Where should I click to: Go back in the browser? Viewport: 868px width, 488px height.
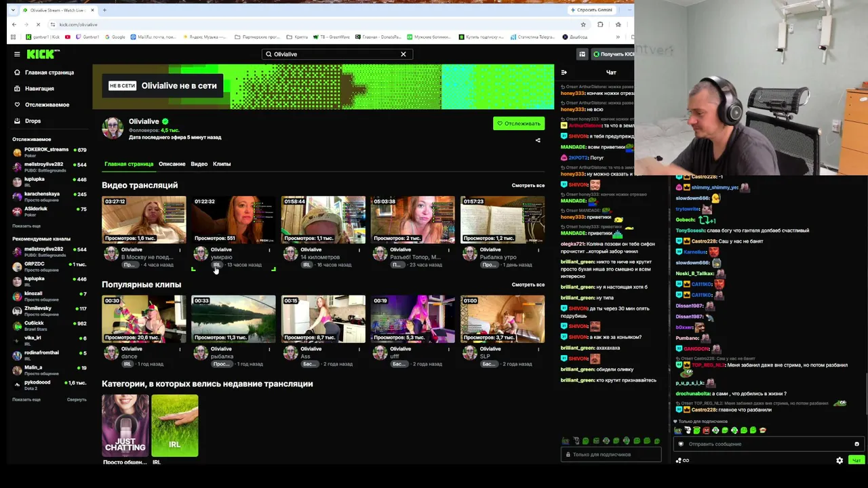pyautogui.click(x=14, y=24)
